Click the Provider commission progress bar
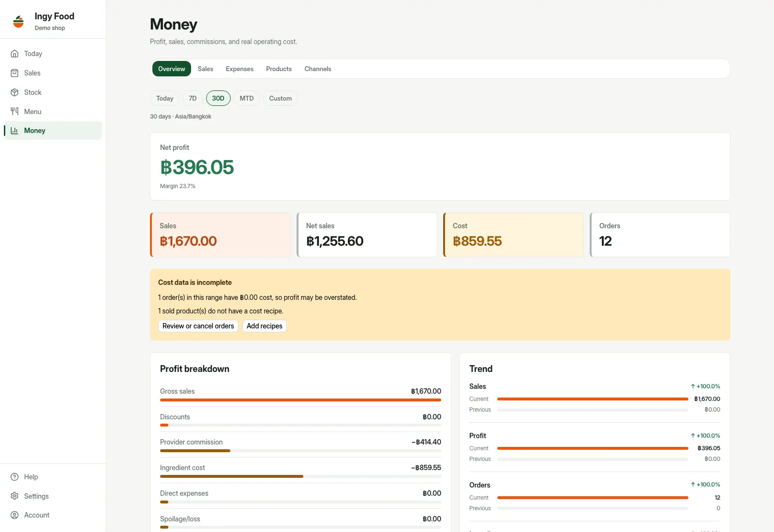Viewport: 774px width, 532px height. tap(300, 451)
